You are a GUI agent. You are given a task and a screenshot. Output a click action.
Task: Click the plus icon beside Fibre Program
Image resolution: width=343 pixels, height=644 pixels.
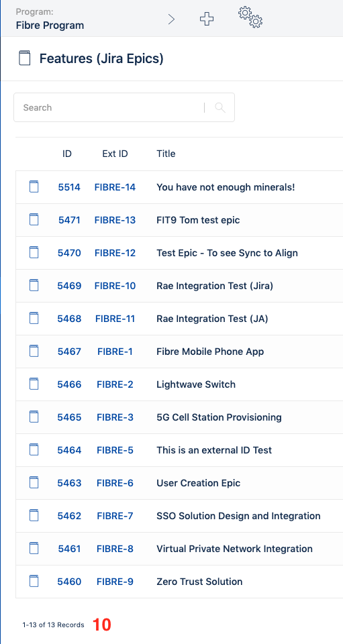207,19
